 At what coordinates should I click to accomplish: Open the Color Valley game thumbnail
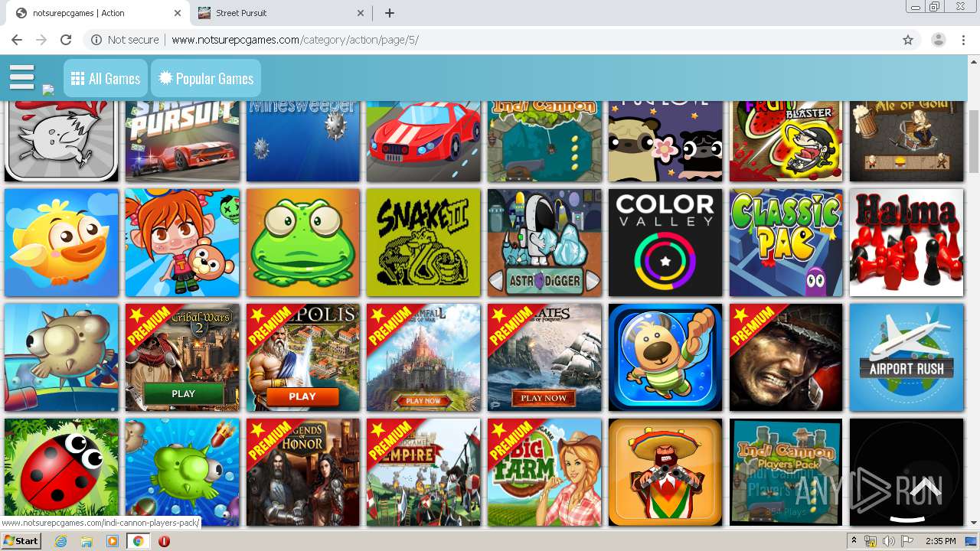click(x=665, y=243)
